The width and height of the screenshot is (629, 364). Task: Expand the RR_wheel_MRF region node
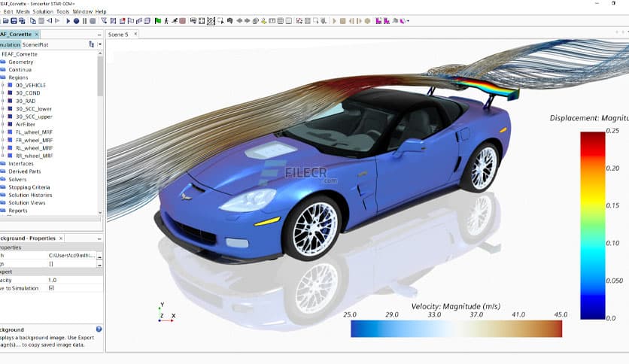(3, 156)
